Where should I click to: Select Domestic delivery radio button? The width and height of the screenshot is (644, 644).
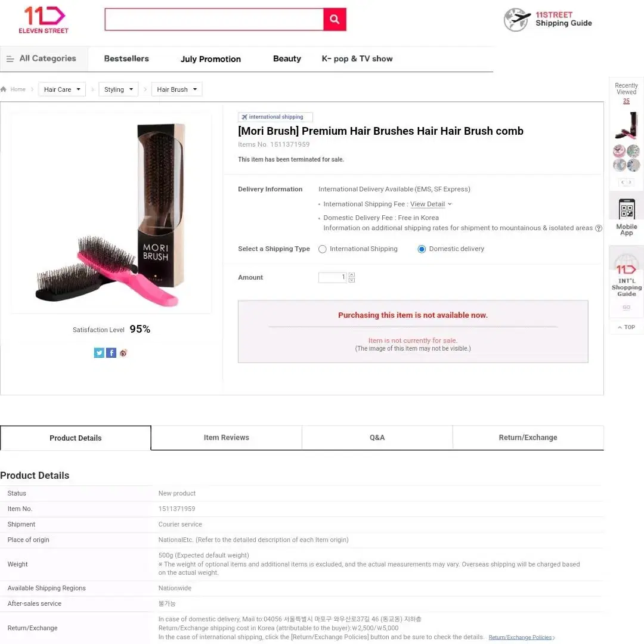tap(422, 249)
